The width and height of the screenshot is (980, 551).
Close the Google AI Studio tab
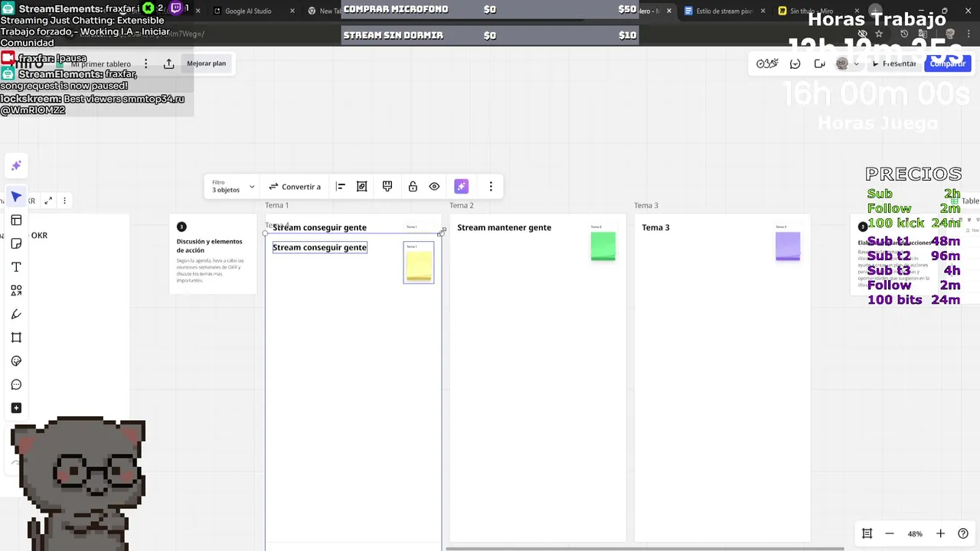pyautogui.click(x=292, y=11)
